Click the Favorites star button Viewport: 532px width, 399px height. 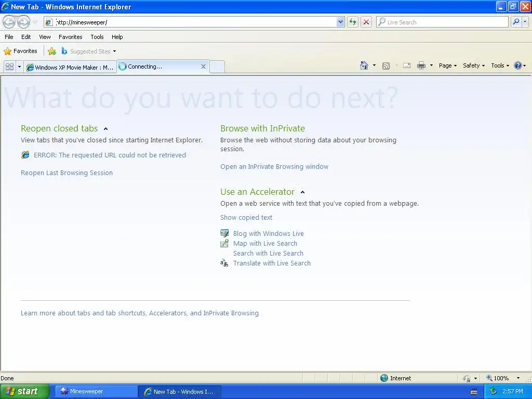[20, 51]
